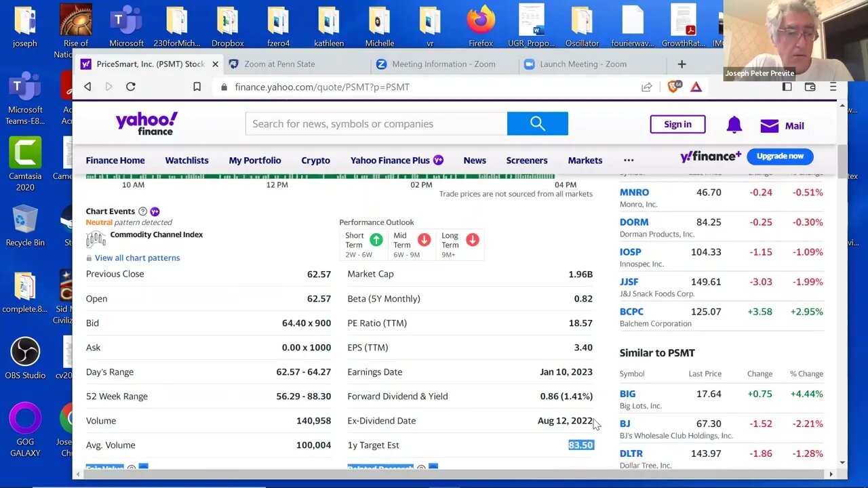Click the Brave Rewards triangle icon

tap(696, 87)
